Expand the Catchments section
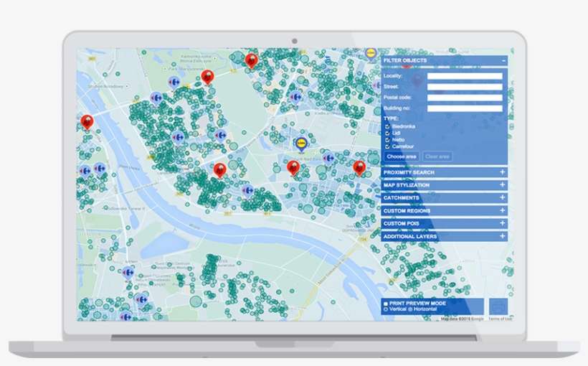Screen dimensions: 588x366 tap(502, 197)
